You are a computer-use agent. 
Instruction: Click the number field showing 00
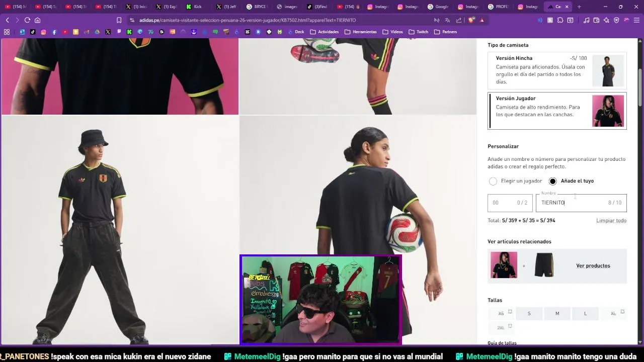click(510, 203)
